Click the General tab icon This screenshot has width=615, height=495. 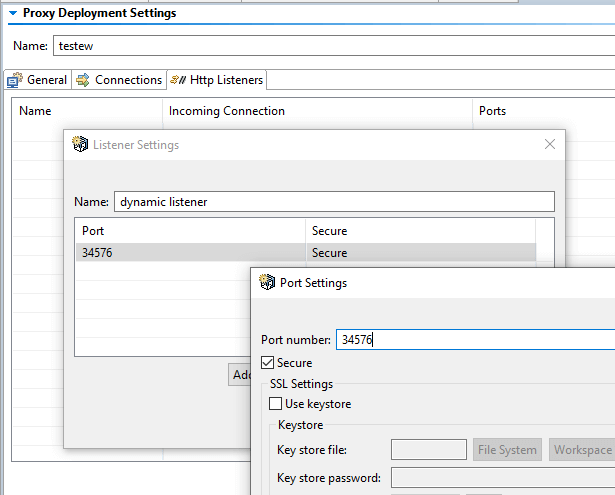15,80
